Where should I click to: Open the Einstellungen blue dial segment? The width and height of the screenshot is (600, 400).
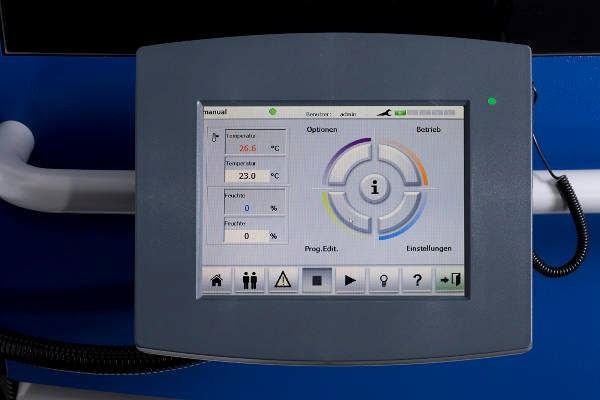[402, 214]
